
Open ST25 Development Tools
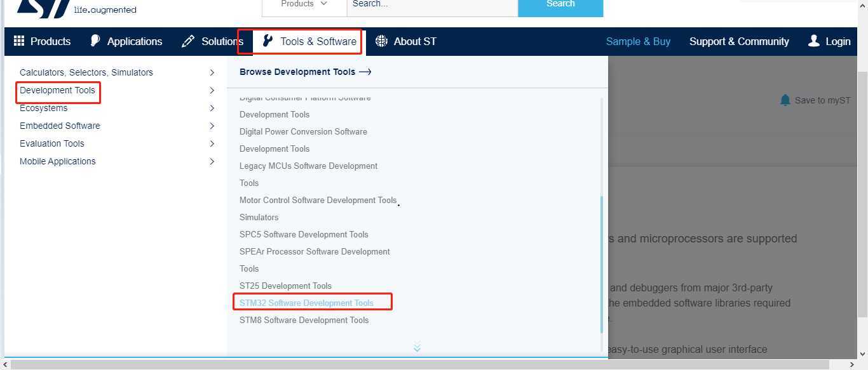click(285, 286)
